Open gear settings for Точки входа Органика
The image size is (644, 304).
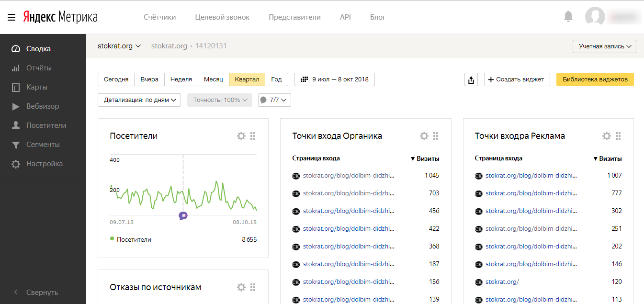(424, 136)
